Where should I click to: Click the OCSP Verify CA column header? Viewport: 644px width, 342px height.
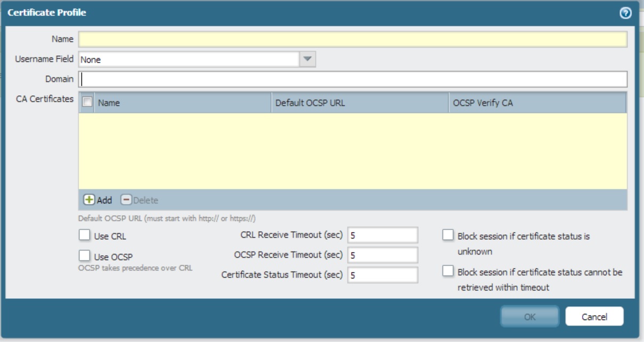(537, 103)
